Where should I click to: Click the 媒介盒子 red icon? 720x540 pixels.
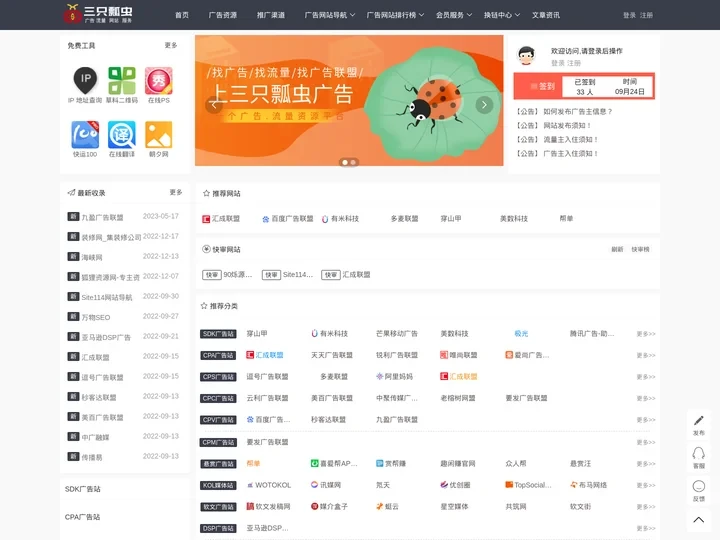point(315,506)
